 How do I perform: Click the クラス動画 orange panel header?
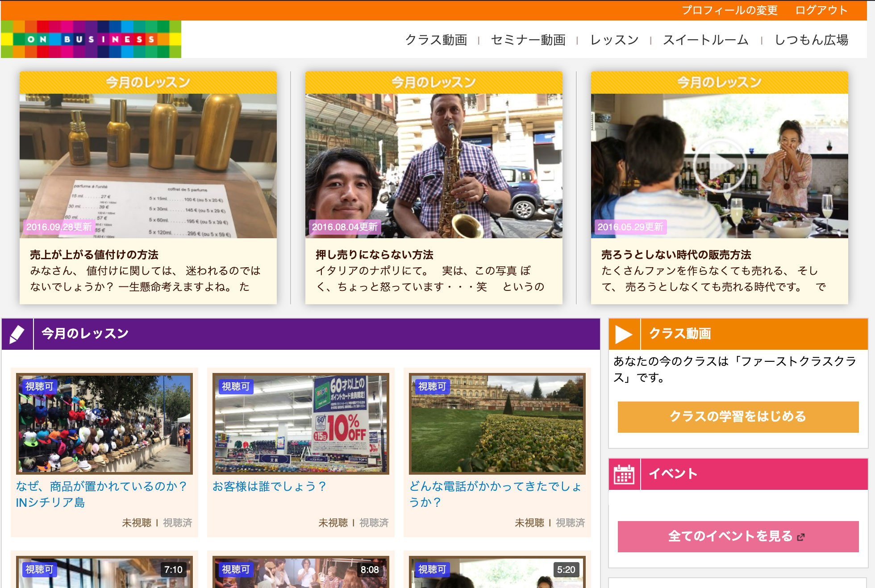[x=738, y=334]
